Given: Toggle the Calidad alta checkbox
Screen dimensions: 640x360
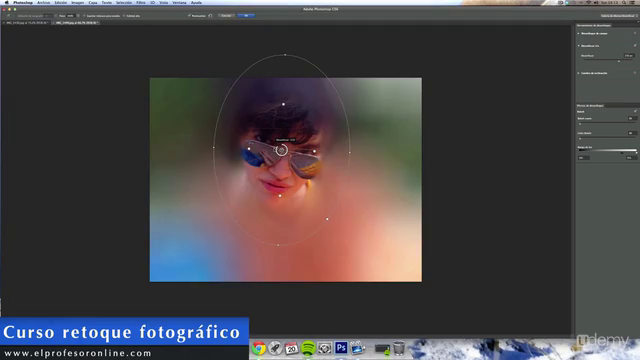Looking at the screenshot, I should coord(124,16).
